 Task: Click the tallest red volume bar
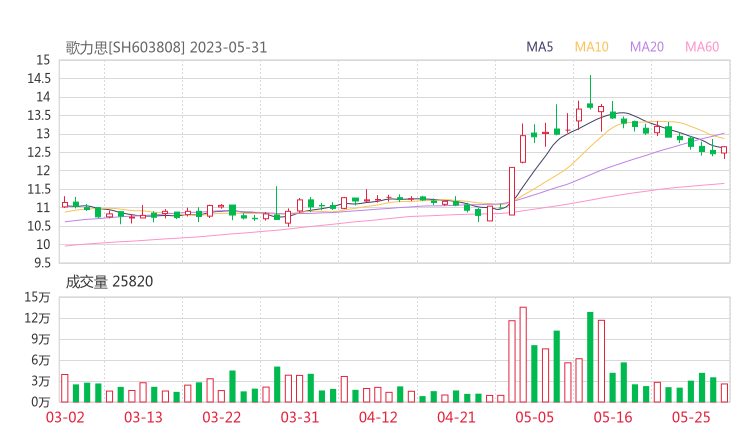(523, 355)
